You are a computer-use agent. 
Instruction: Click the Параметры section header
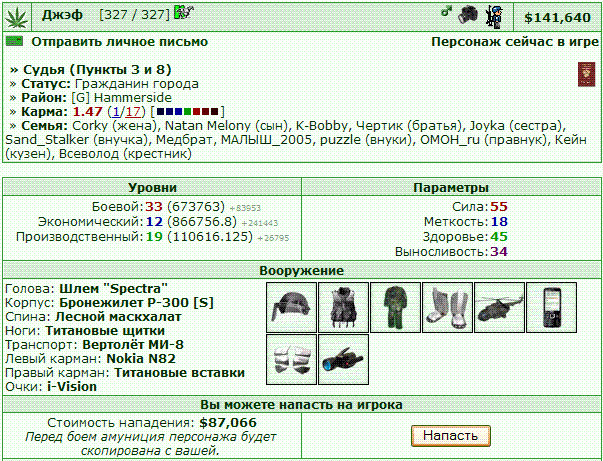(451, 188)
